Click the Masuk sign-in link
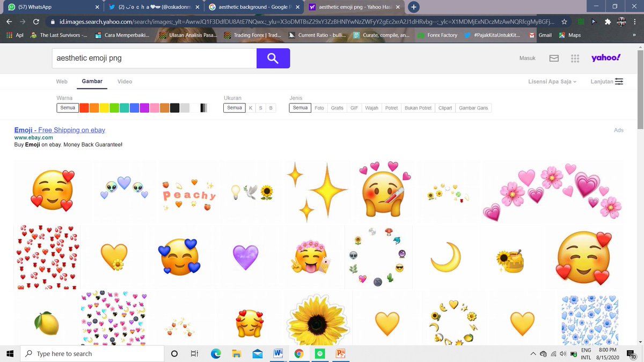 pyautogui.click(x=527, y=58)
